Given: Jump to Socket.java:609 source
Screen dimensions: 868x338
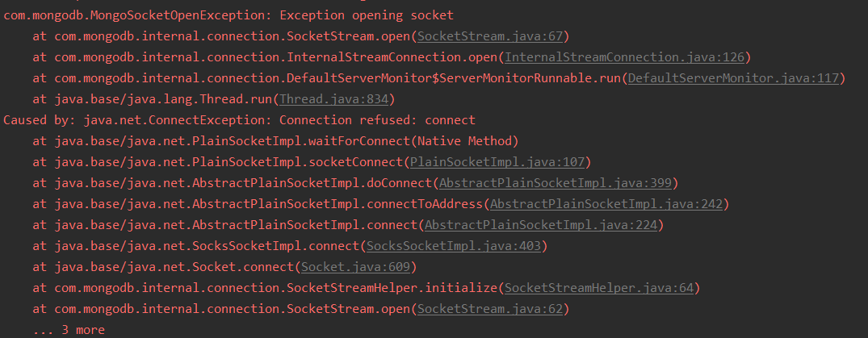Looking at the screenshot, I should [x=355, y=267].
